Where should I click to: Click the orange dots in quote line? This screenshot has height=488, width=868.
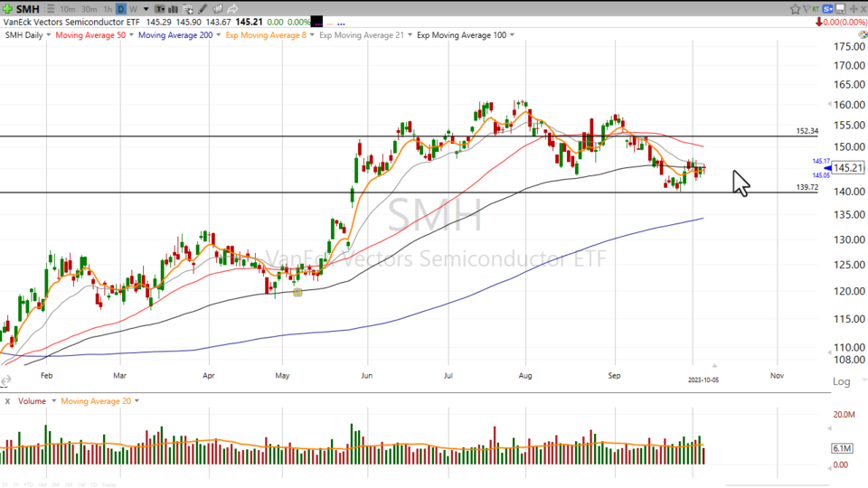[x=330, y=23]
